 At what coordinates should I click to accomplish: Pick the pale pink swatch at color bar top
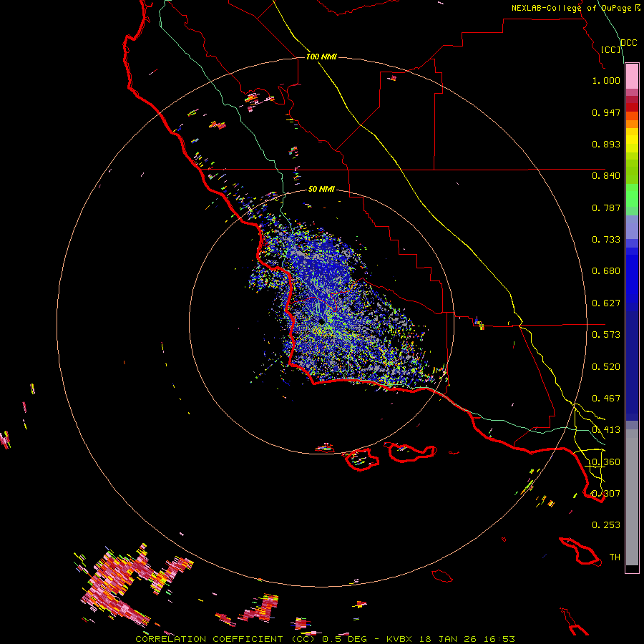tap(632, 77)
